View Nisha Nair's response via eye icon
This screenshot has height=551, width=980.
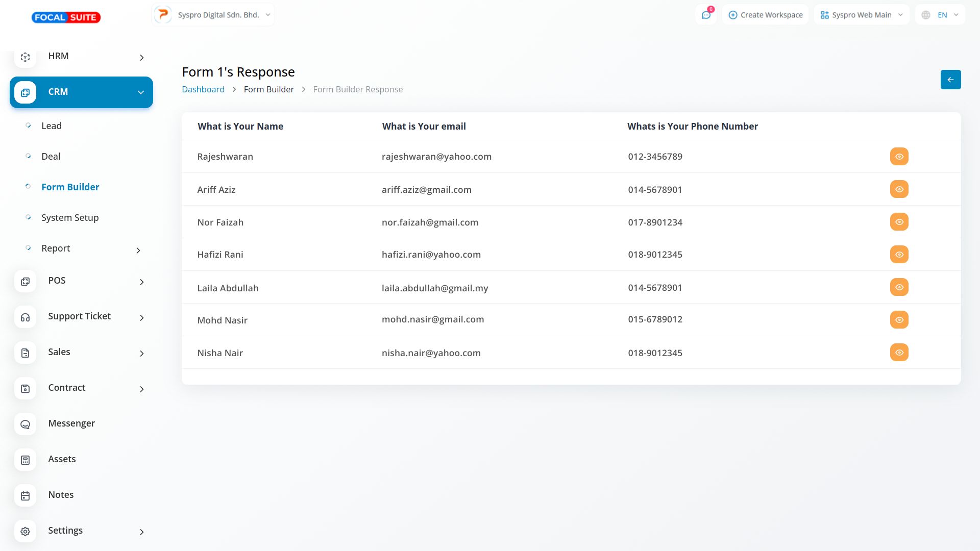pos(899,353)
